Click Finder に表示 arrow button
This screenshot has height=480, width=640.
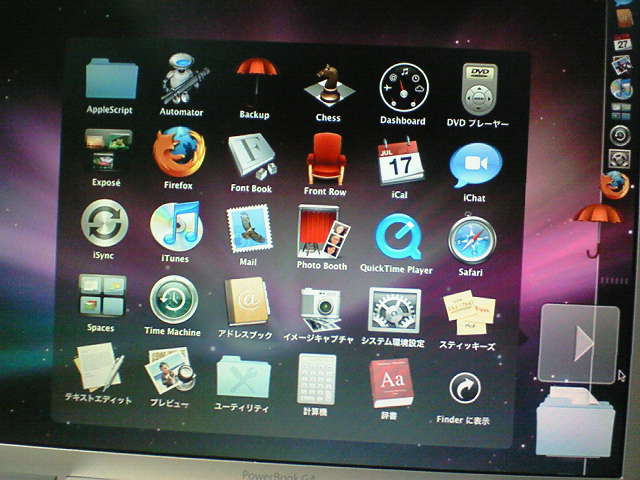pos(465,388)
